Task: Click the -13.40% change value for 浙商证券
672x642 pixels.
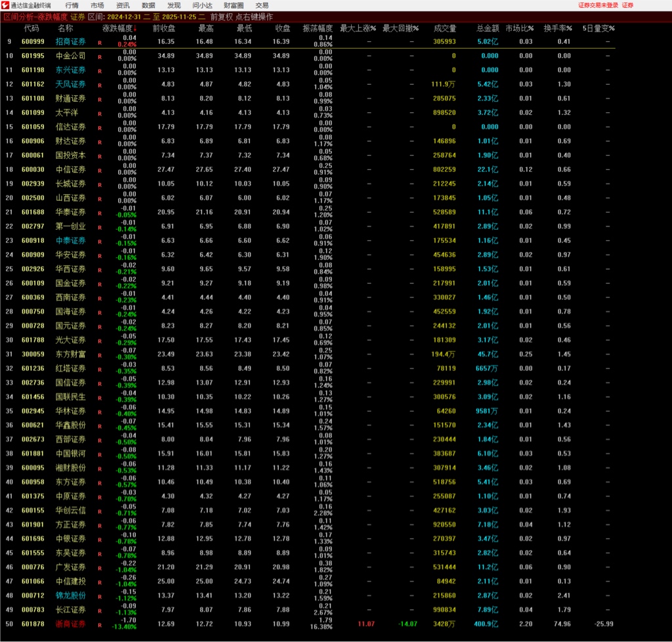Action: (x=124, y=627)
